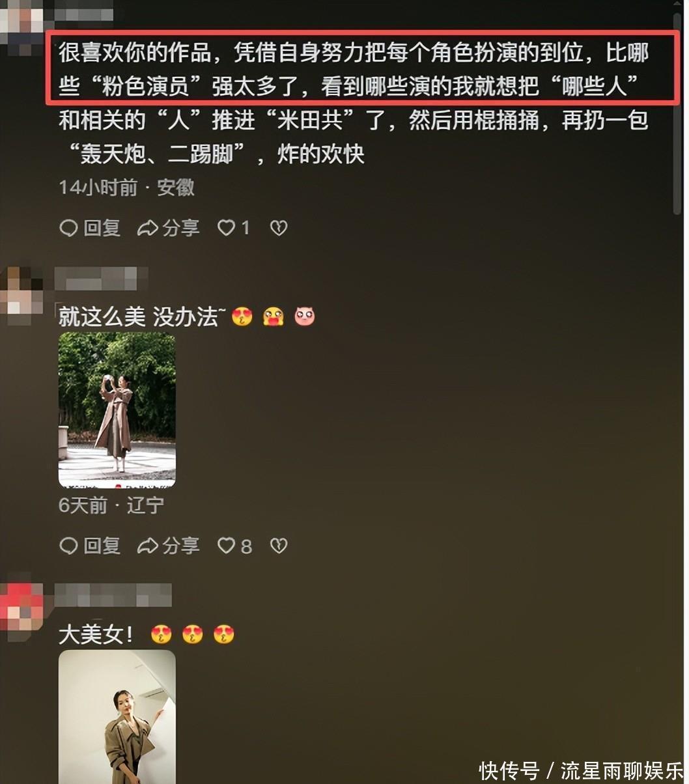The width and height of the screenshot is (689, 784).
Task: Like the comment with 1 like
Action: point(233,228)
